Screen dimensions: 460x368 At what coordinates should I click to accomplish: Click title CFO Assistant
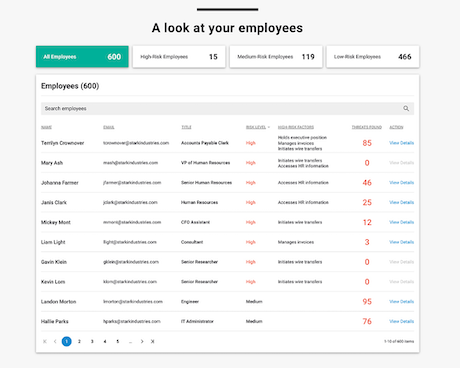coord(195,222)
